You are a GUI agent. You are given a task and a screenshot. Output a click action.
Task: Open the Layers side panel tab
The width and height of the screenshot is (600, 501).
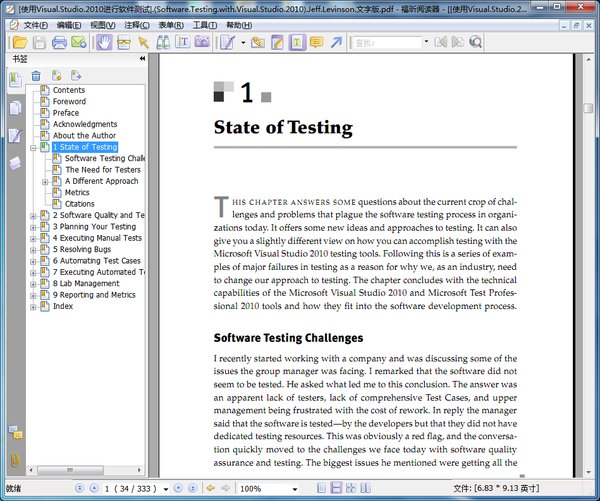(x=15, y=163)
